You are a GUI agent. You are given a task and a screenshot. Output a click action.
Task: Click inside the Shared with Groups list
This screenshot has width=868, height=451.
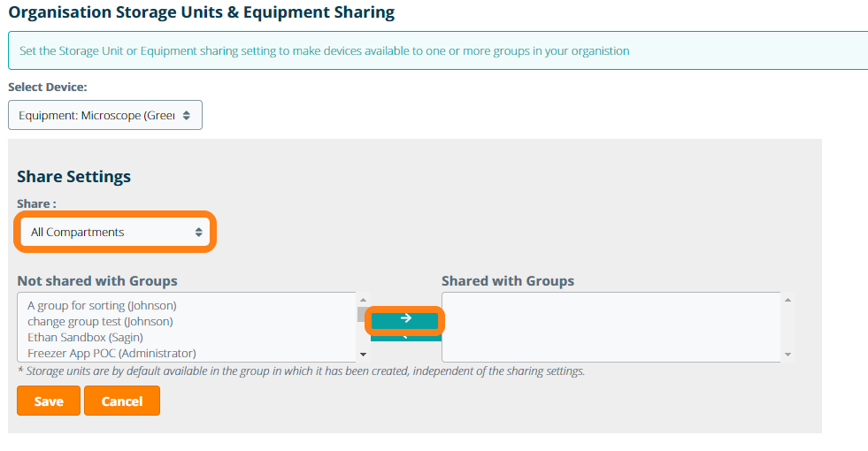611,327
